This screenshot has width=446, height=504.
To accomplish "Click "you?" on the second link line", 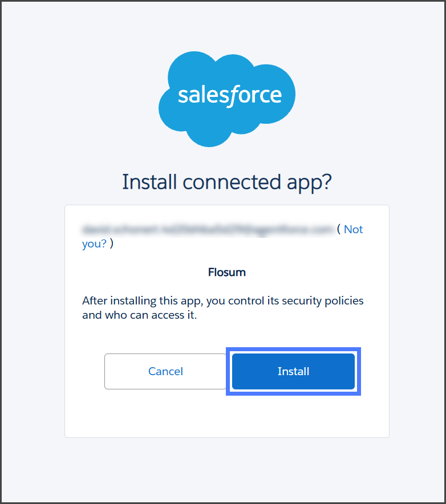I will [94, 244].
